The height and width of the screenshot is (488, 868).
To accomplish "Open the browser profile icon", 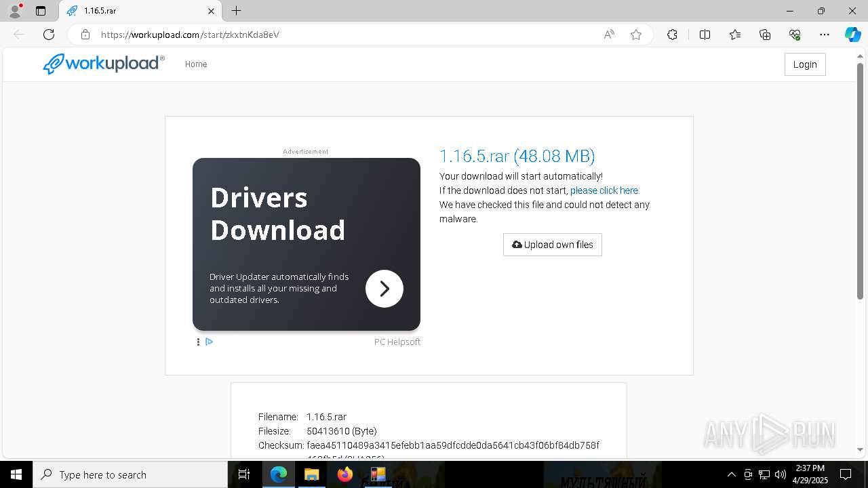I will pos(15,11).
